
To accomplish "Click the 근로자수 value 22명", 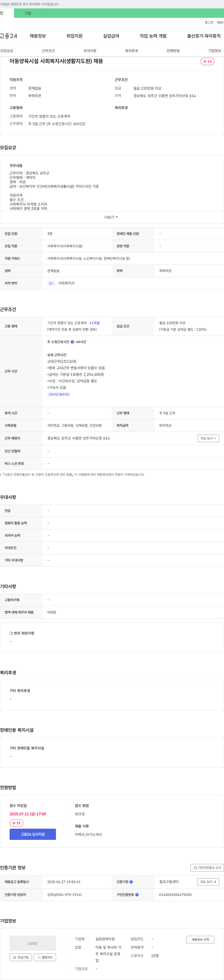I will 155,956.
